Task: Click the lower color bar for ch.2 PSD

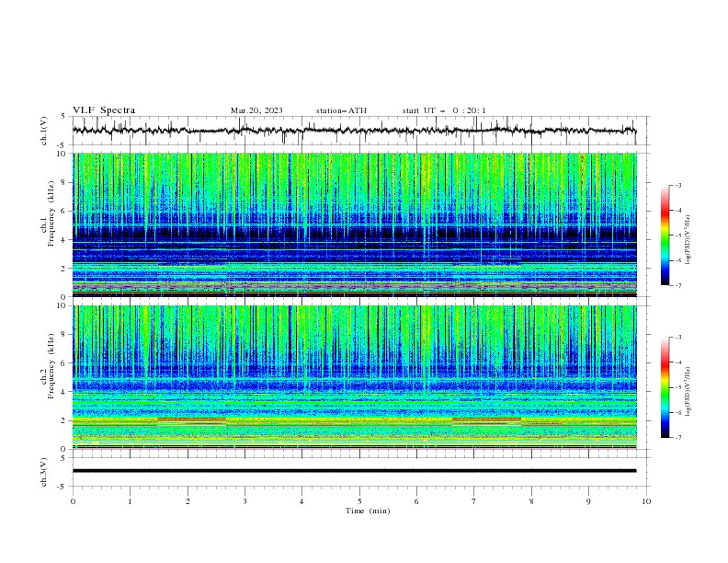Action: click(665, 387)
